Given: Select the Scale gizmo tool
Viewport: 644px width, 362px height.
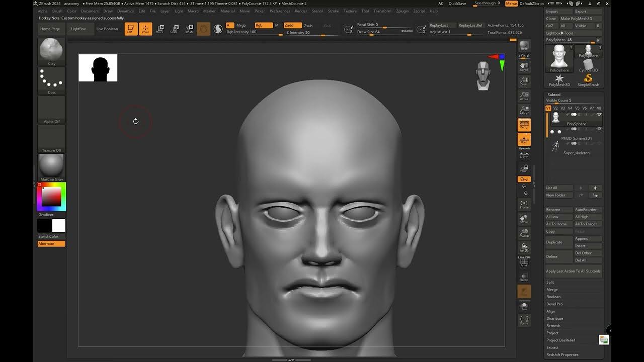Looking at the screenshot, I should click(x=174, y=29).
